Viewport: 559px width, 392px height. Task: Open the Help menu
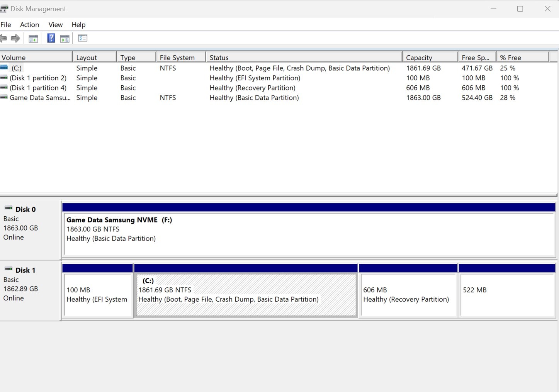click(78, 25)
